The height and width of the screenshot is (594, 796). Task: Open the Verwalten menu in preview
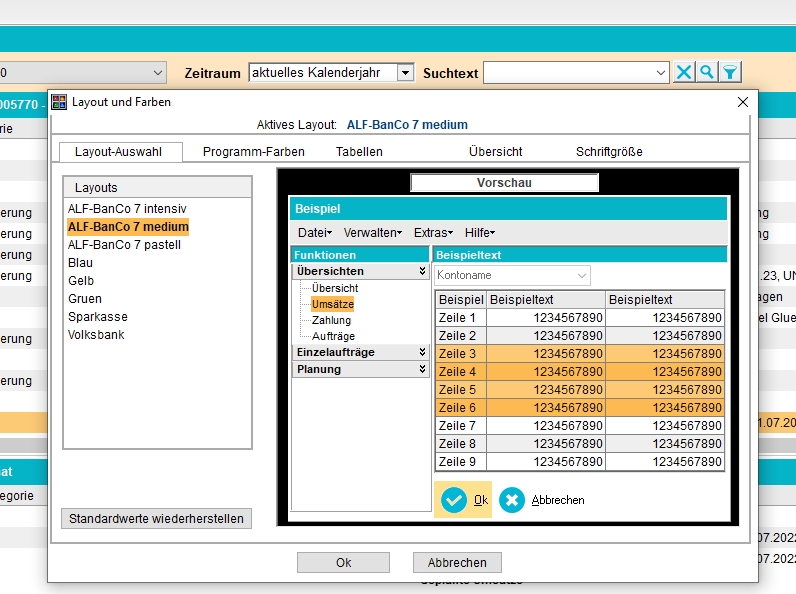point(373,233)
